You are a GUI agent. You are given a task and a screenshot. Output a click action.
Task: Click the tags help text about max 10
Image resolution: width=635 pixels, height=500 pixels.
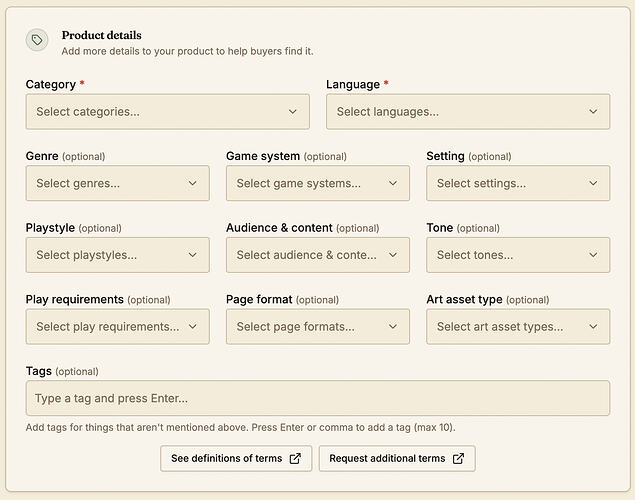pos(241,428)
